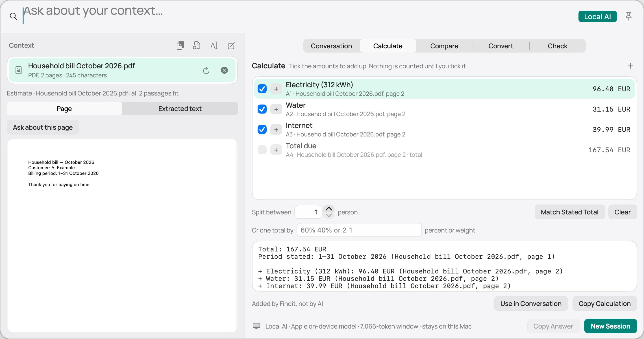Click Copy Calculation
Viewport: 644px width, 339px height.
[605, 304]
